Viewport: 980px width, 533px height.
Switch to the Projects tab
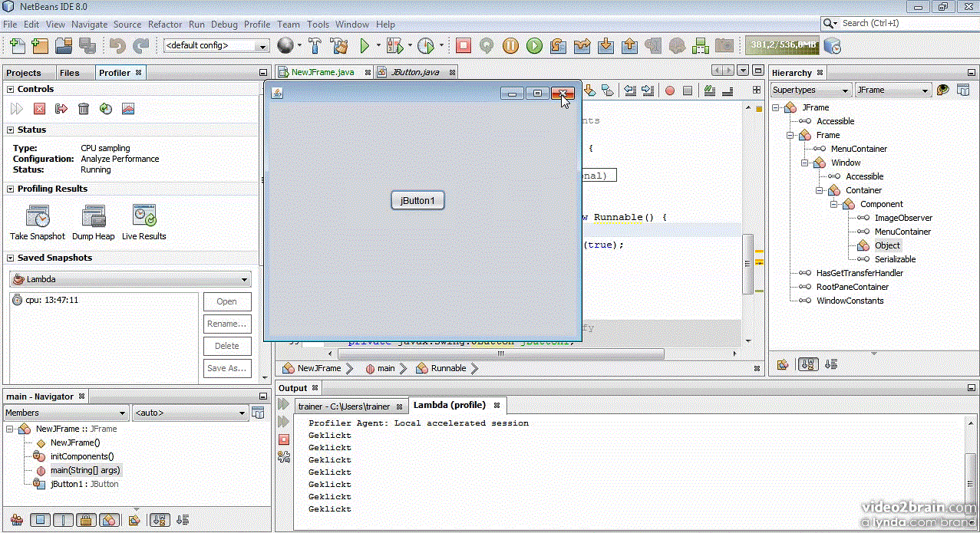point(24,73)
